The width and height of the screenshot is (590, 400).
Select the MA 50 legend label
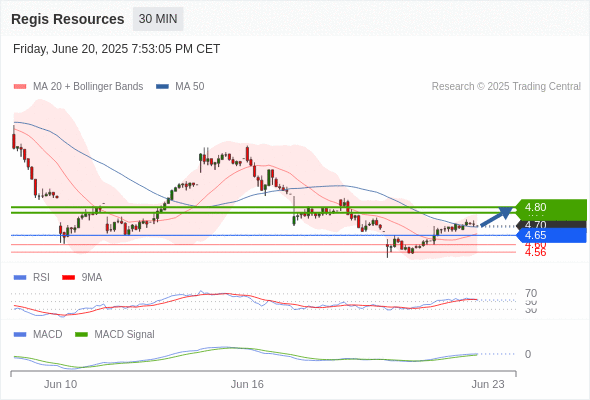(190, 87)
